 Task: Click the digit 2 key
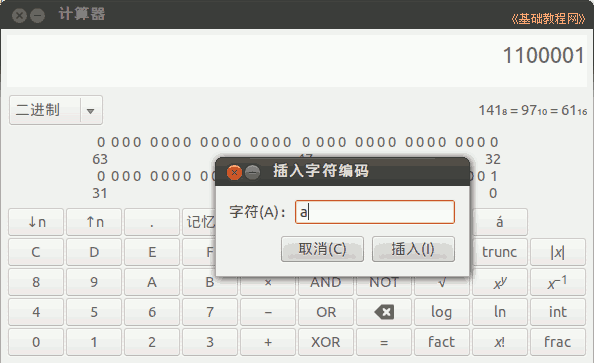pos(152,342)
